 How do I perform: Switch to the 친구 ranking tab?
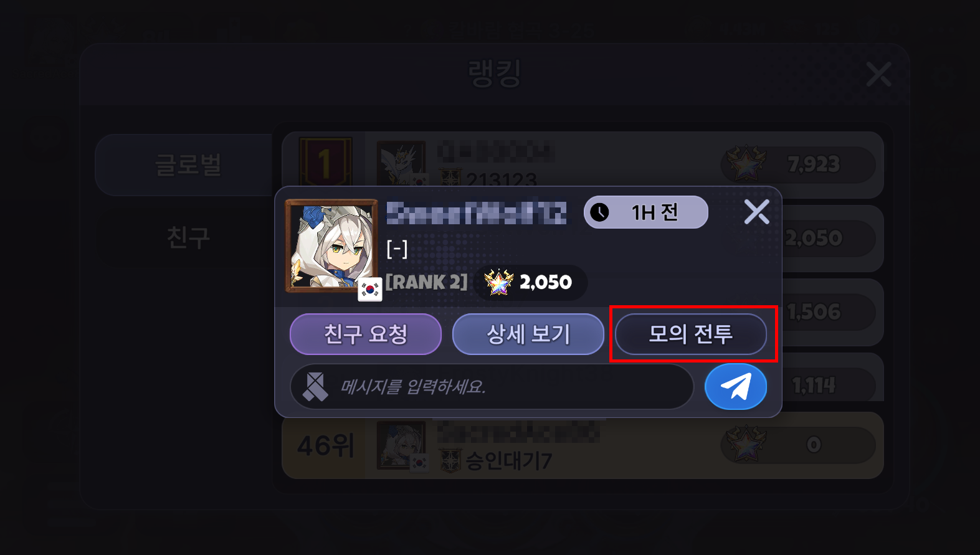pos(188,237)
